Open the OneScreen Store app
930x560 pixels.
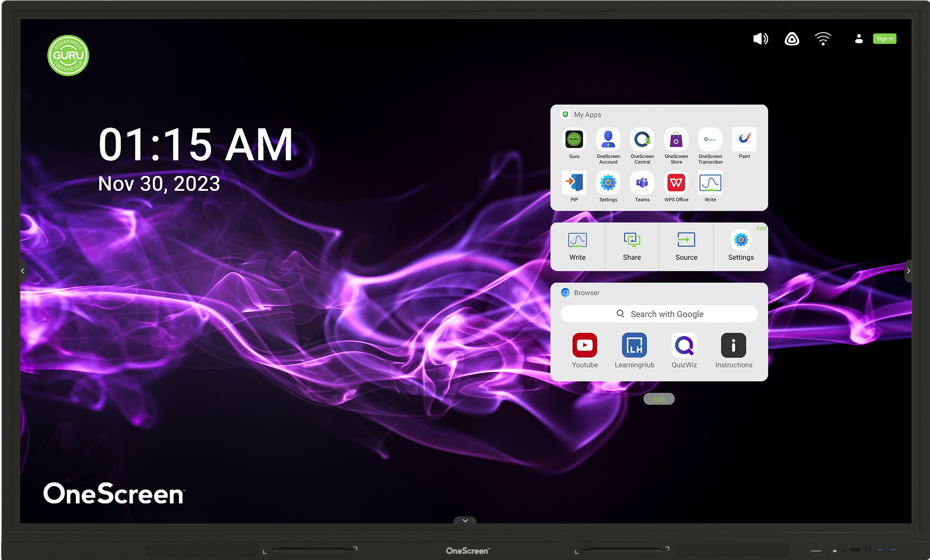pyautogui.click(x=676, y=140)
